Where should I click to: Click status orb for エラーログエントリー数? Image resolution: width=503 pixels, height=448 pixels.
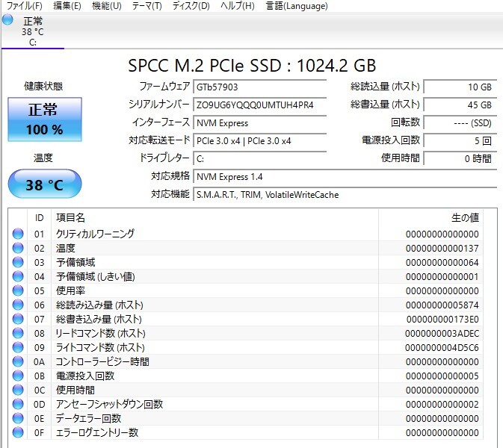tap(18, 432)
